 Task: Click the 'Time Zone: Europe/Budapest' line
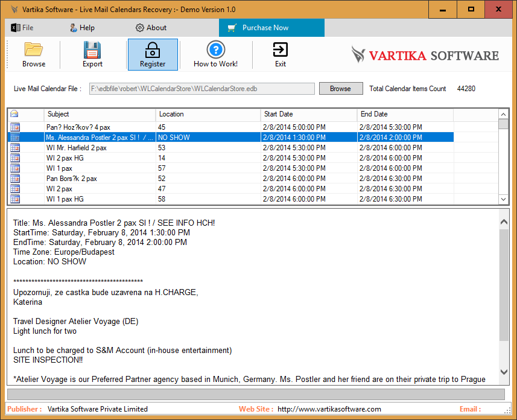tap(63, 252)
